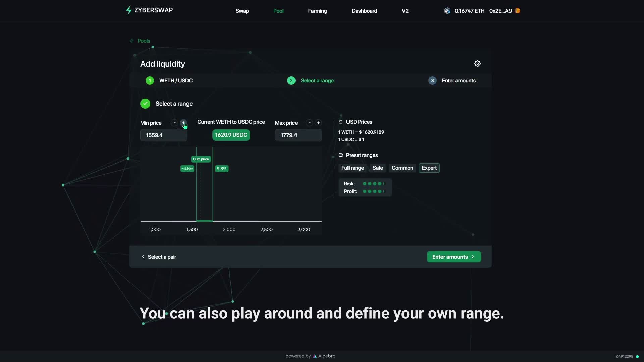Go to the Dashboard page
Viewport: 644px width, 362px height.
[x=364, y=11]
